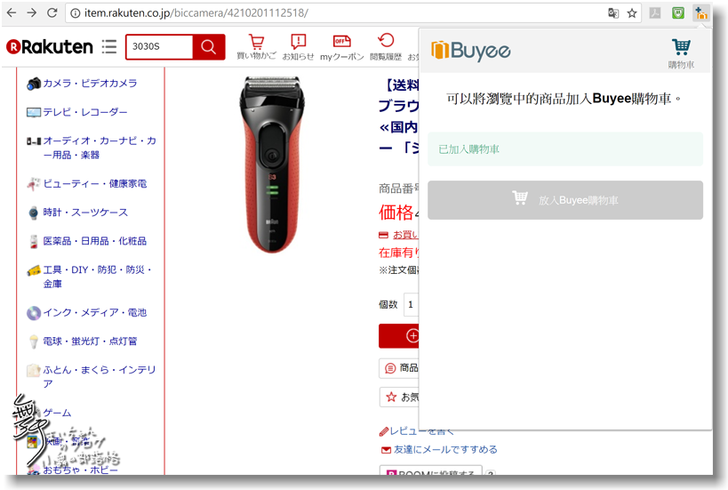Viewport: 728px width, 490px height.
Task: Open the ビューティー・健康家電 category
Action: 95,183
